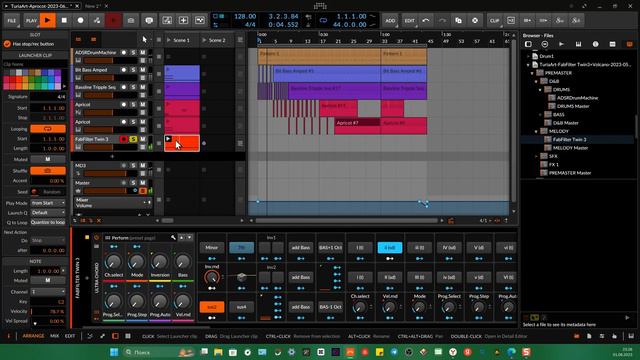Toggle the Shuffle button in clip inspector
Viewport: 640px width, 360px height.
coord(48,171)
